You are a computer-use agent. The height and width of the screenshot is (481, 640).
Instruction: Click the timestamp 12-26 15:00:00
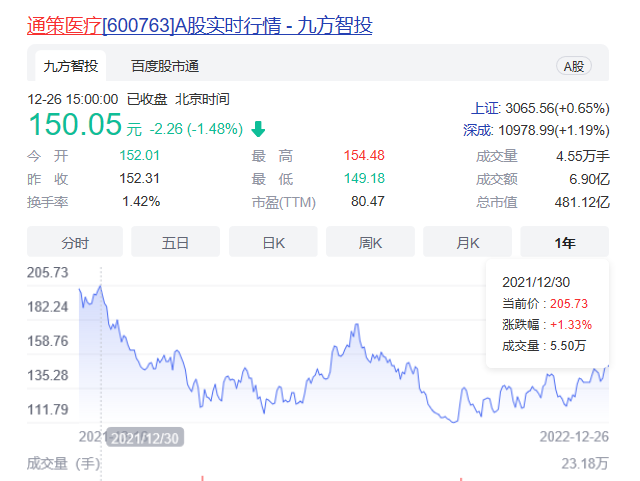[73, 99]
